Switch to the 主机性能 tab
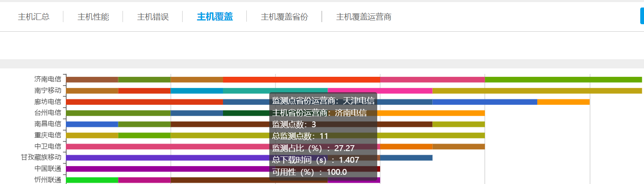 (x=93, y=17)
